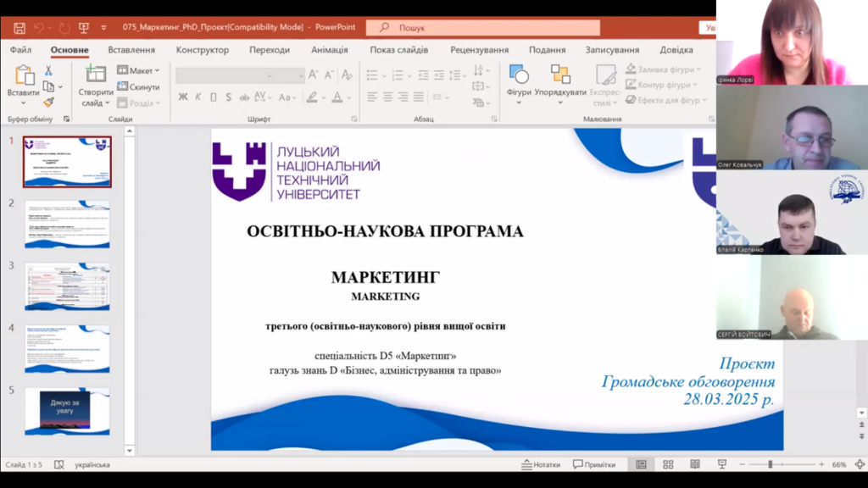Open the Переходи tab

tap(269, 50)
